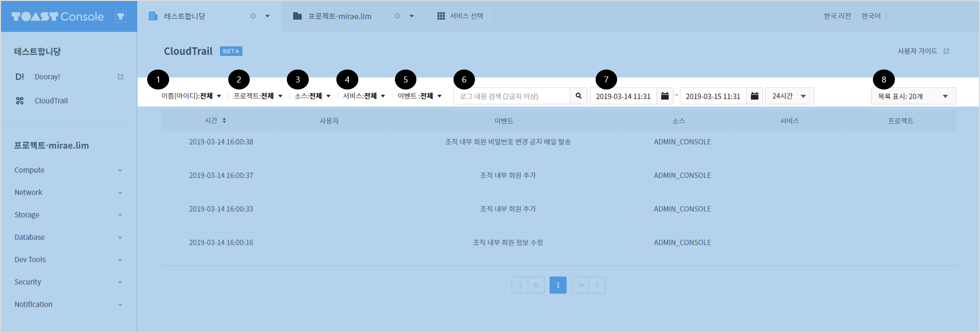Open the 24시간 time range dropdown

click(789, 96)
